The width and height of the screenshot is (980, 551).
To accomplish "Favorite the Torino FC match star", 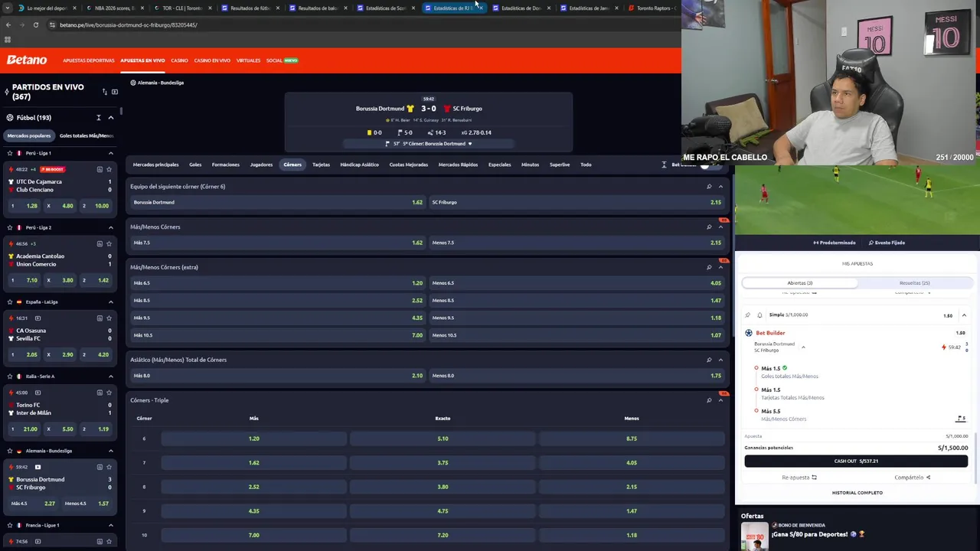I will pyautogui.click(x=109, y=393).
